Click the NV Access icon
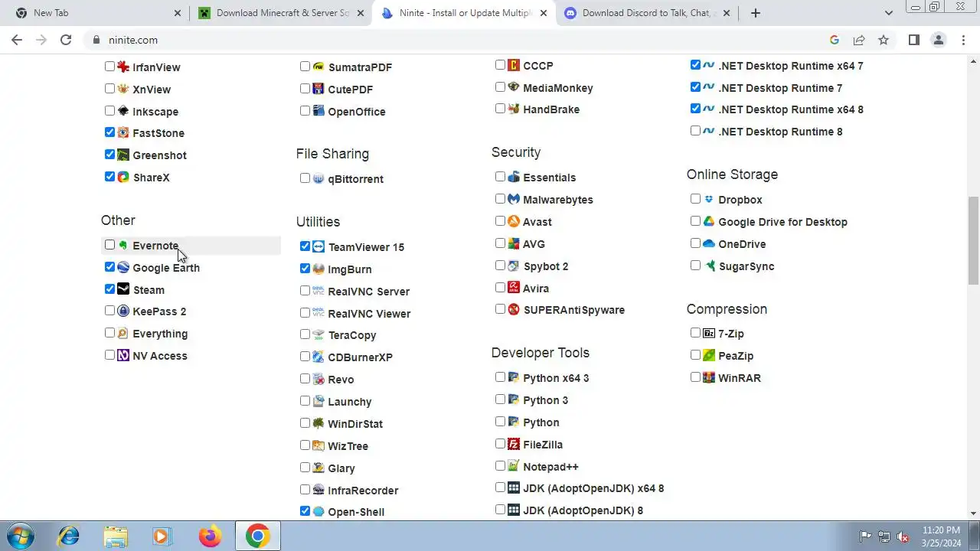 (x=122, y=355)
